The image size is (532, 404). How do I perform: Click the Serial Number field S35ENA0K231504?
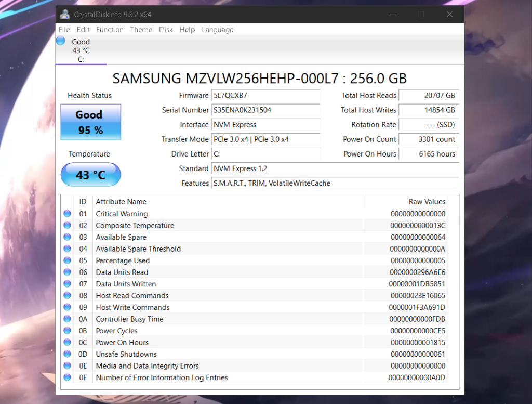tap(265, 110)
